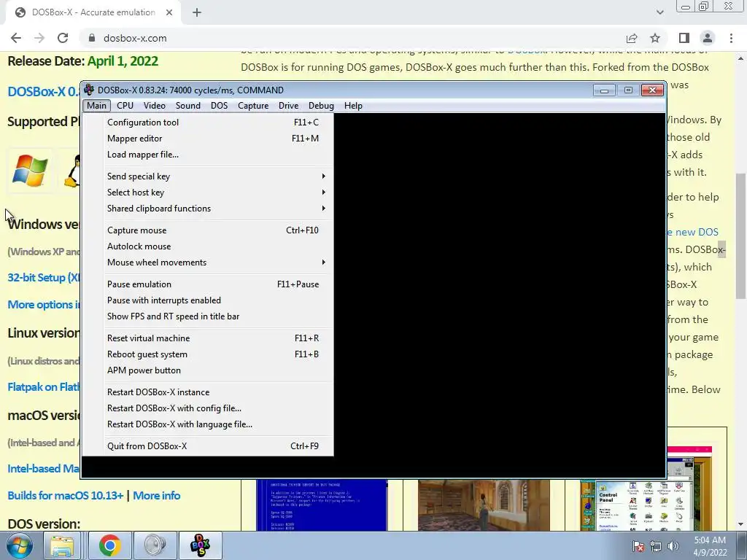Image resolution: width=747 pixels, height=560 pixels.
Task: Toggle Chrome side panel icon
Action: click(684, 38)
